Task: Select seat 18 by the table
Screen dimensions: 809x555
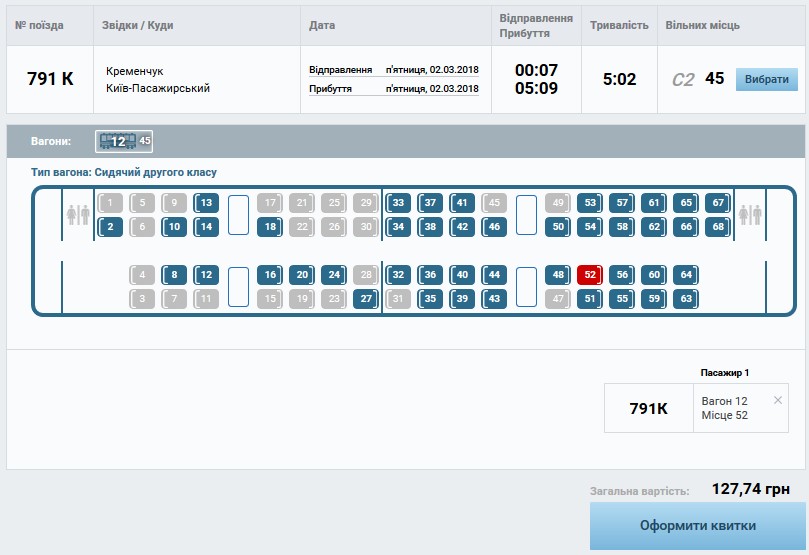Action: pos(269,227)
